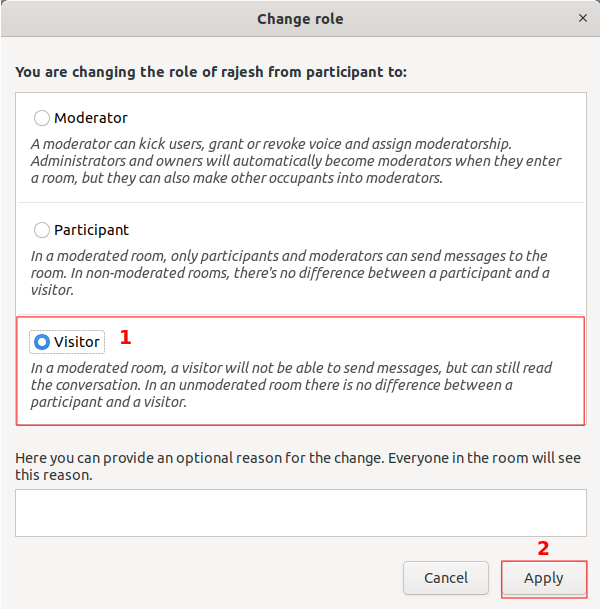Click the Visitor role description paragraph

point(290,385)
